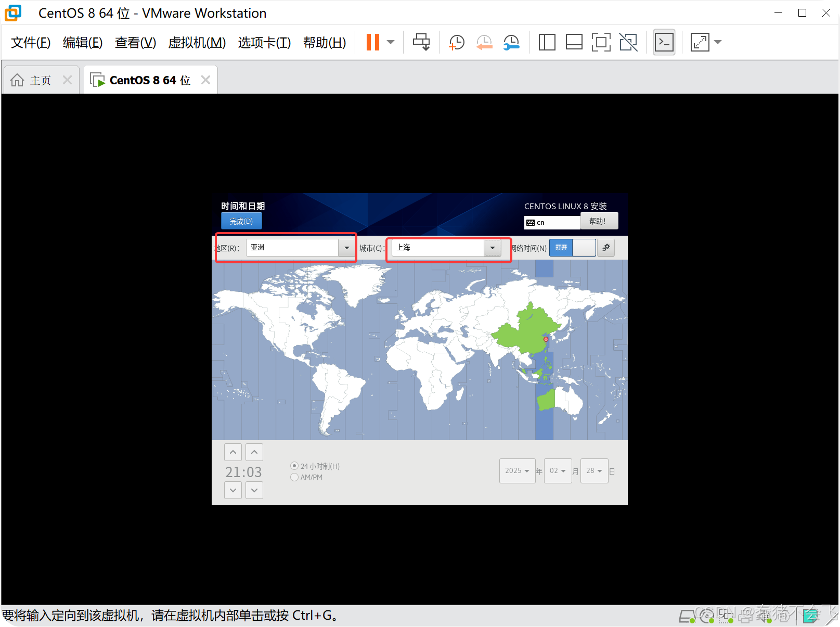Take a snapshot with the clock-plus icon
Screen dimensions: 840x627
457,42
